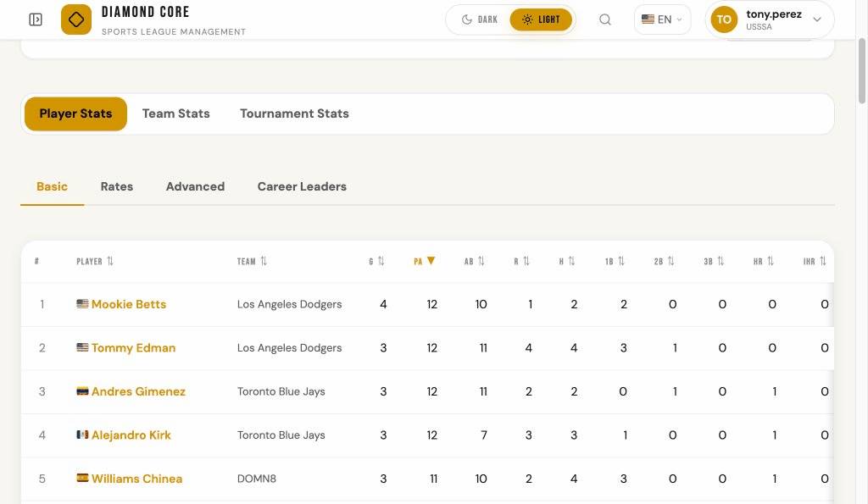The height and width of the screenshot is (504, 868).
Task: Open the Career Leaders tab
Action: (x=302, y=186)
